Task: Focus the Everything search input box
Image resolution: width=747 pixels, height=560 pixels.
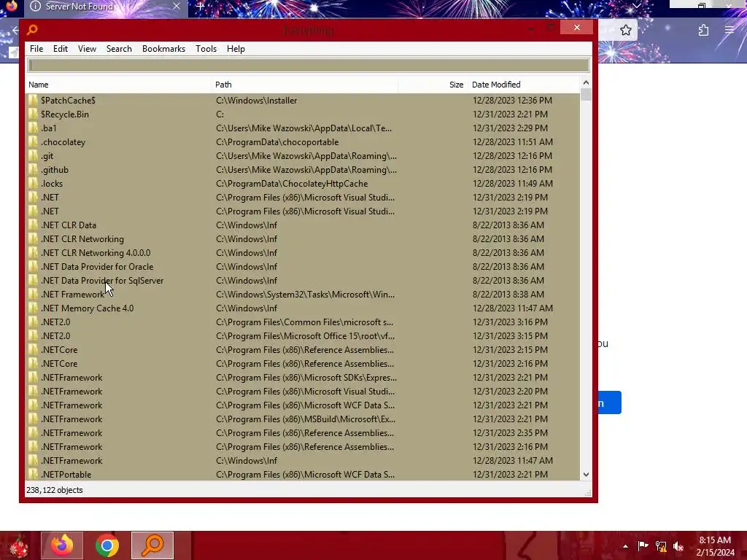Action: 309,65
